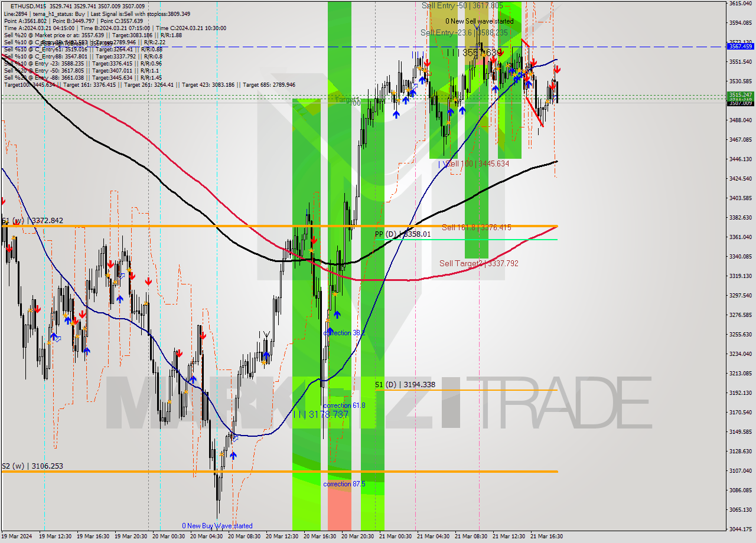Click the 3615.040 price axis value

tap(740, 3)
